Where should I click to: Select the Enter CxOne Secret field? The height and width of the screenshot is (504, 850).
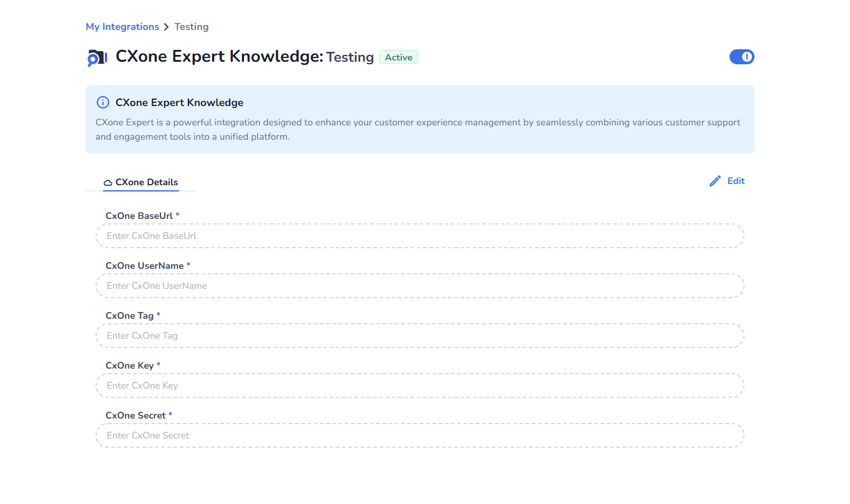click(x=419, y=435)
